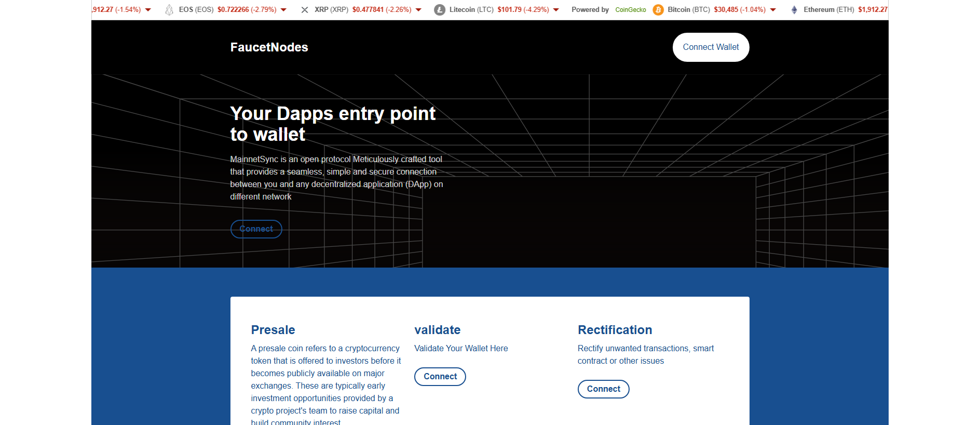This screenshot has width=980, height=425.
Task: Click 'Validate Your Wallet Here' text
Action: 461,349
